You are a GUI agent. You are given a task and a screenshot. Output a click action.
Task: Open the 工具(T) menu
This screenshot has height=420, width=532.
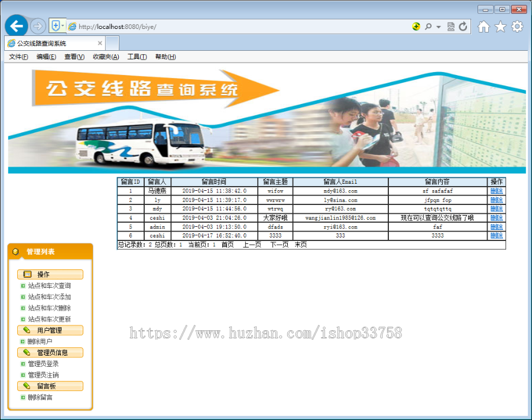[136, 57]
